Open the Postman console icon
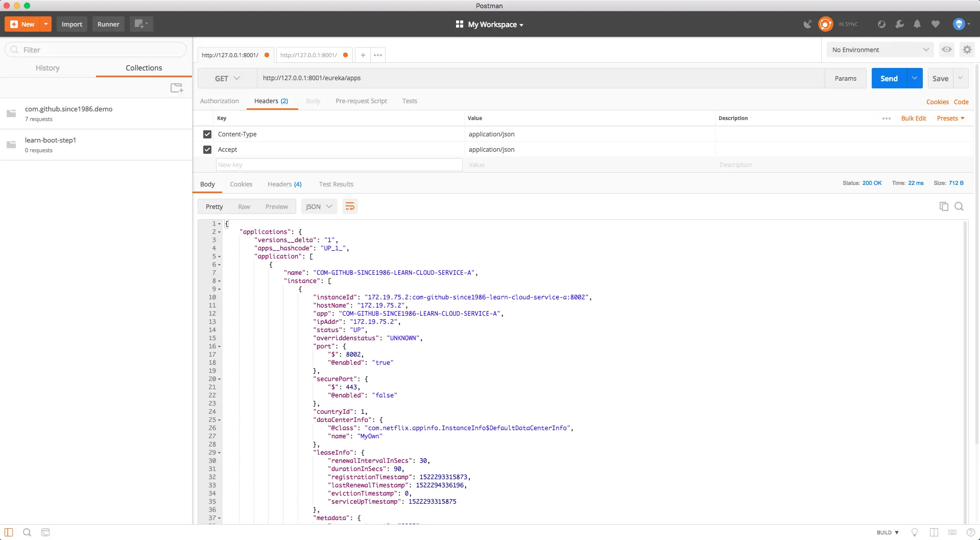The width and height of the screenshot is (980, 540). pyautogui.click(x=45, y=532)
